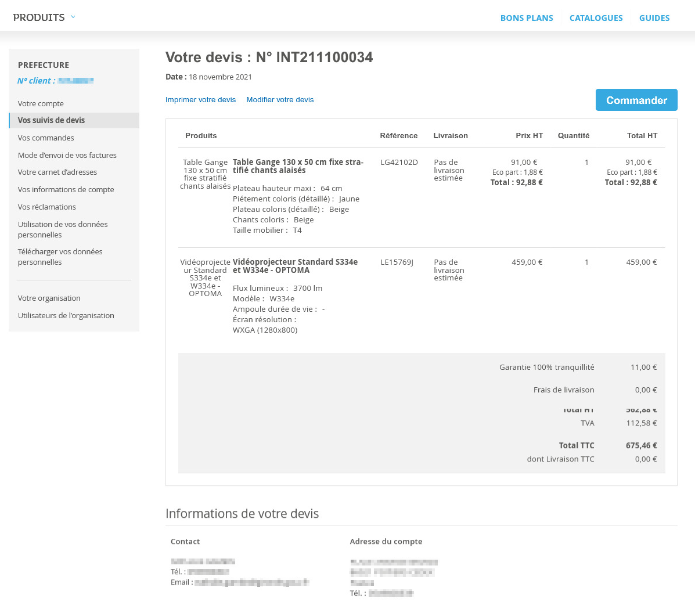Click the Quantité column header
This screenshot has height=616, width=695.
coord(573,136)
